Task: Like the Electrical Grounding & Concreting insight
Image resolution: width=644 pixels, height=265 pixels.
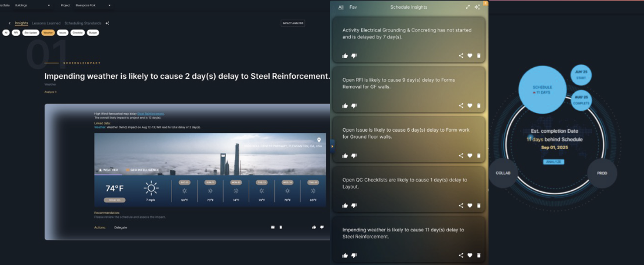Action: pos(345,56)
